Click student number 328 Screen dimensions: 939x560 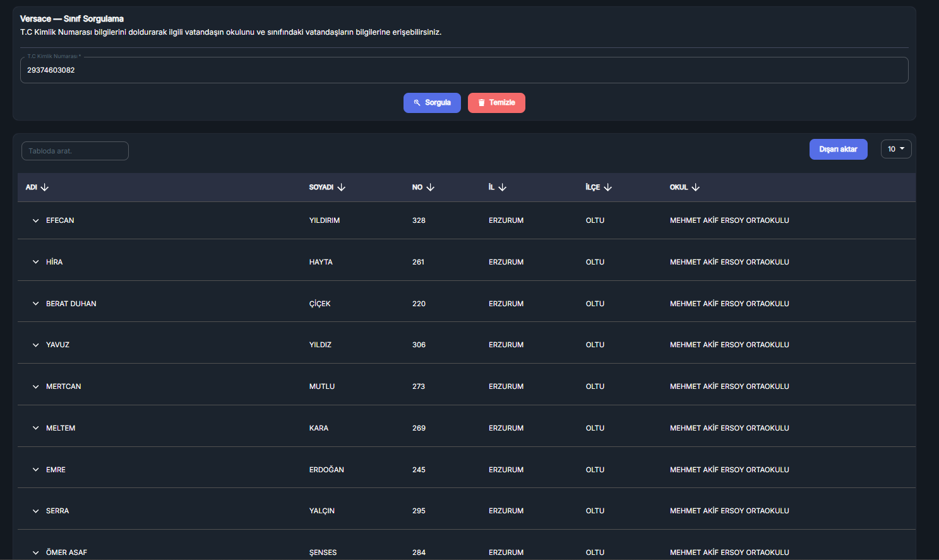(419, 220)
